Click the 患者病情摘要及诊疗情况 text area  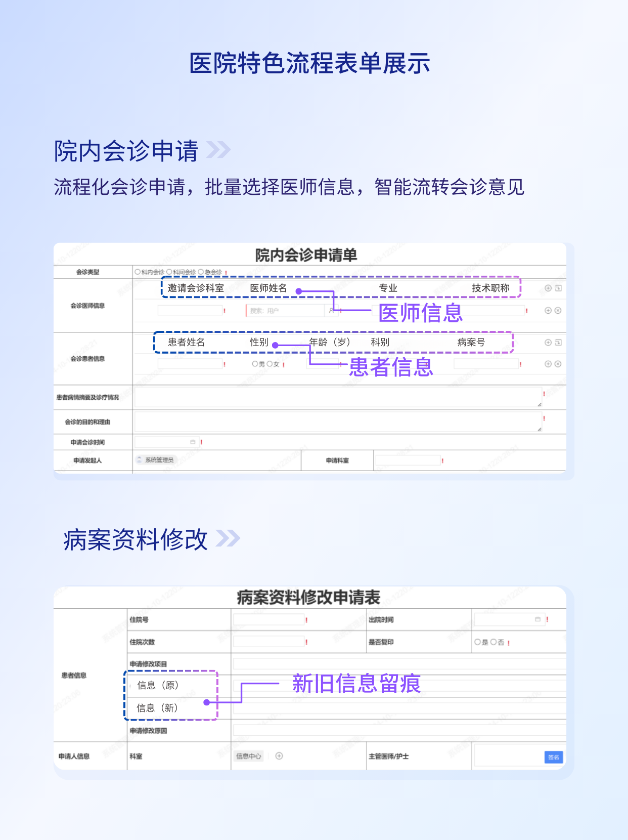[338, 397]
